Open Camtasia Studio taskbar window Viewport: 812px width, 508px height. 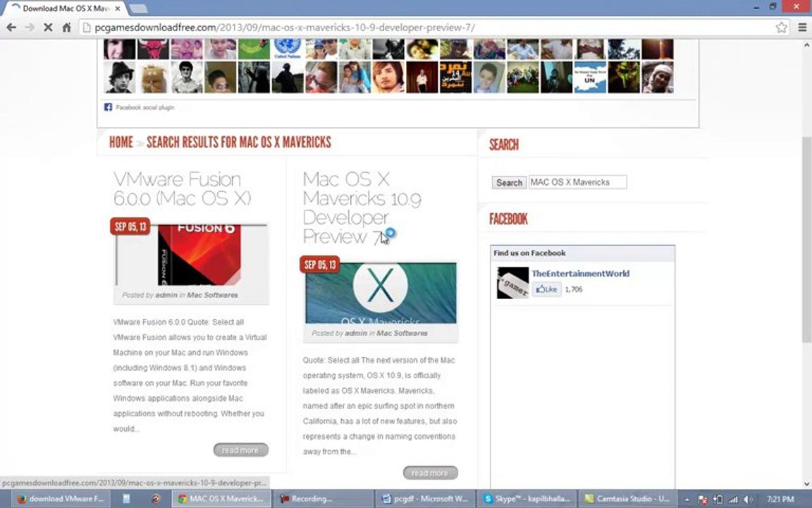[628, 500]
